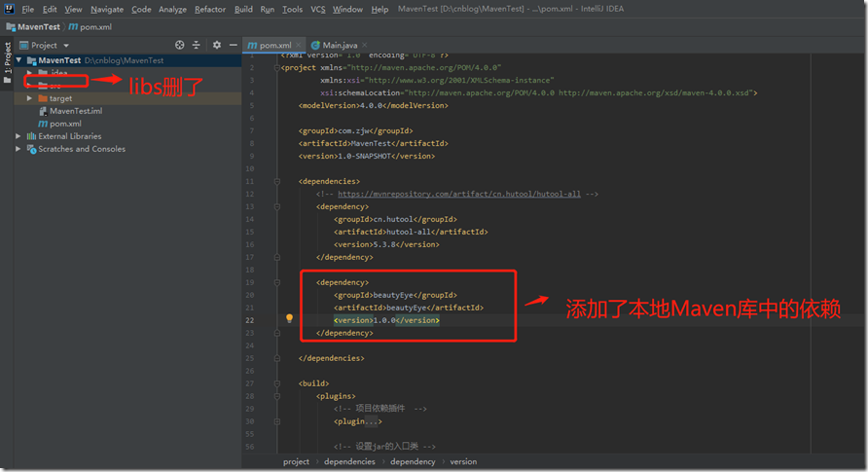
Task: Fold the beautyEye dependency at line 19
Action: [x=276, y=282]
